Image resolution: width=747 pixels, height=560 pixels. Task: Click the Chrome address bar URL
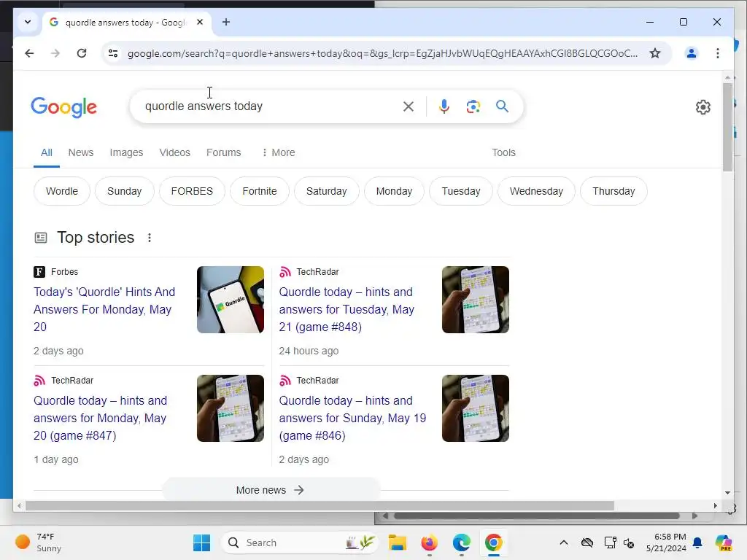[382, 53]
